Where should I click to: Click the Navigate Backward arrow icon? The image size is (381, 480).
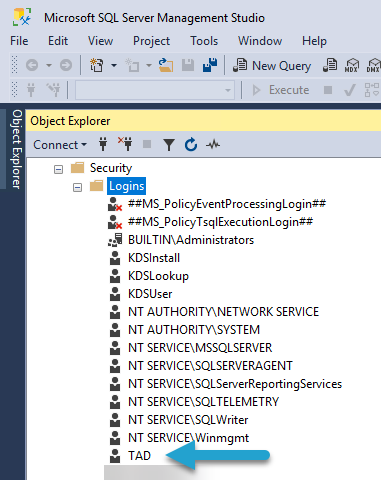(x=32, y=65)
